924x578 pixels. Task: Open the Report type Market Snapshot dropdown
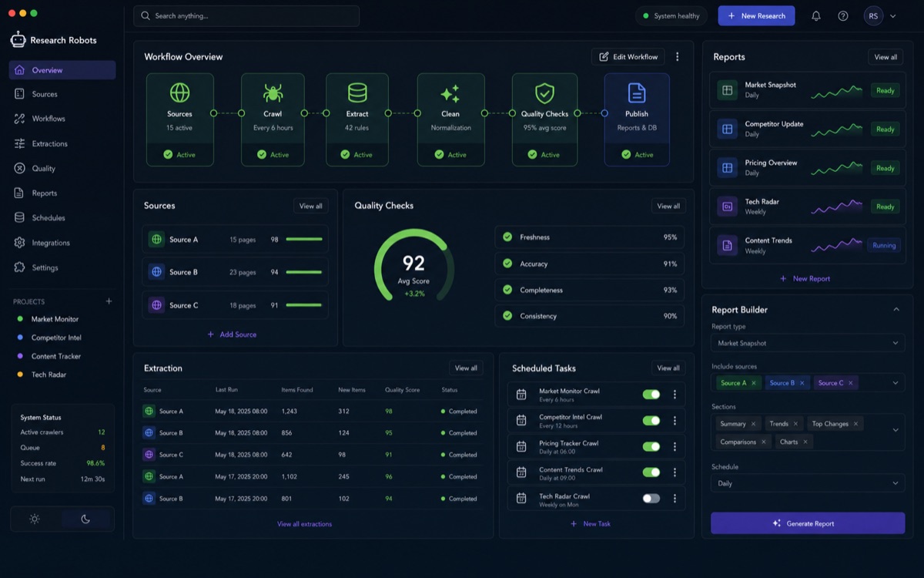click(808, 343)
